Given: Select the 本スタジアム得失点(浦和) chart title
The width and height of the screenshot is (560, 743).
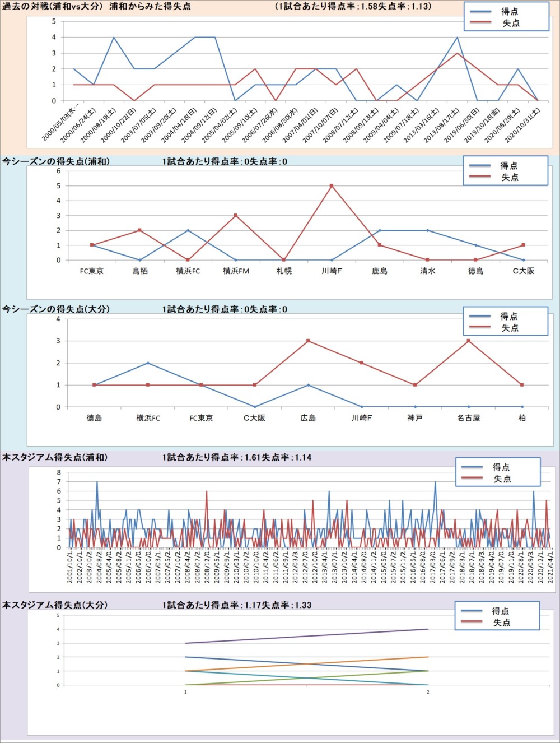Looking at the screenshot, I should click(55, 458).
